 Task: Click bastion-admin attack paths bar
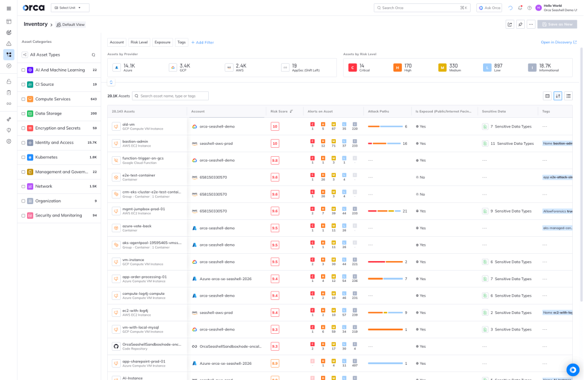[x=384, y=144]
